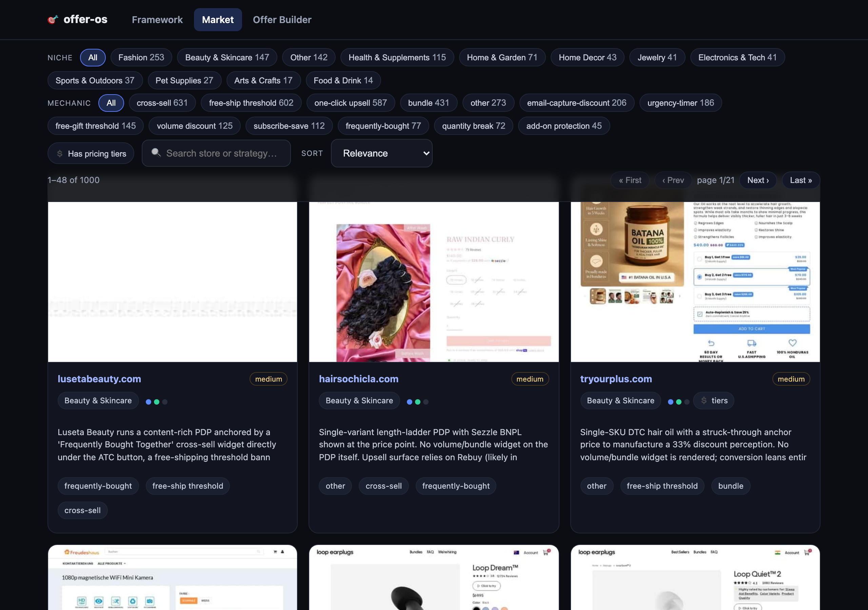Click Beauty & Skincare tag on lusetabeauty.com card
The image size is (868, 610).
(98, 401)
